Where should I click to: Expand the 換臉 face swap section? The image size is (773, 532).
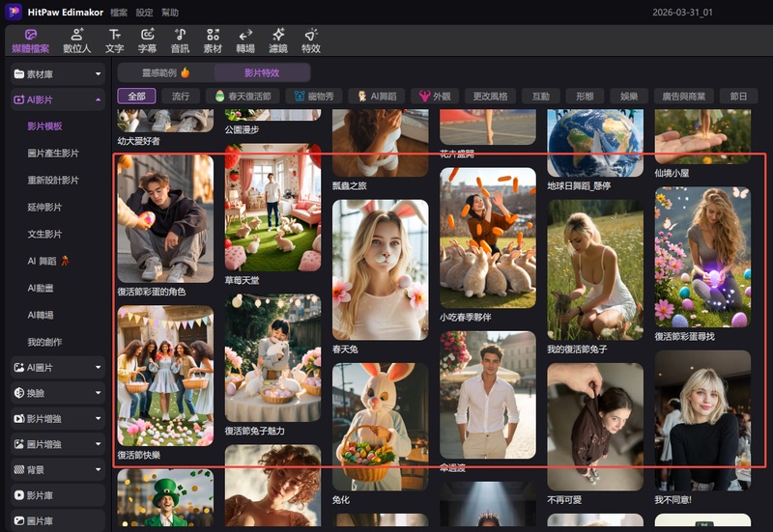coord(58,393)
